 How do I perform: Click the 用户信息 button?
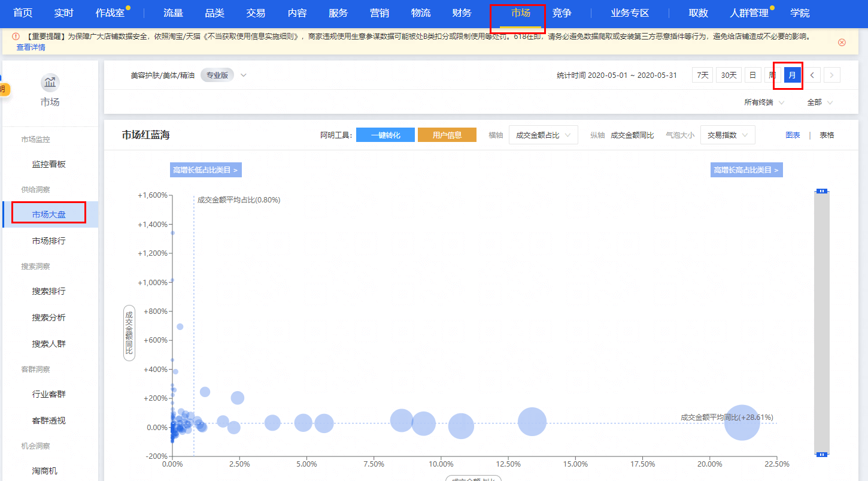[447, 135]
